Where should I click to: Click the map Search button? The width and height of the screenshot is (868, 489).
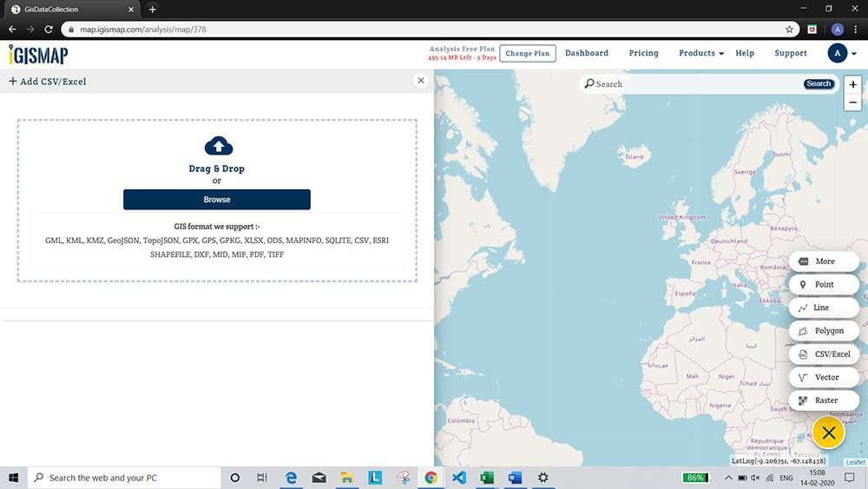tap(819, 83)
